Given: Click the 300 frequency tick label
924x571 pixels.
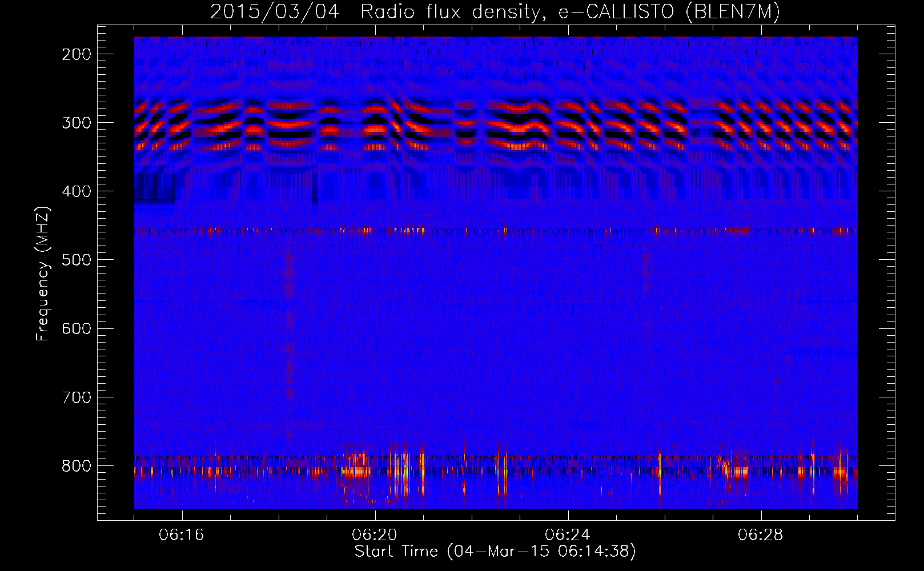Looking at the screenshot, I should tap(77, 123).
